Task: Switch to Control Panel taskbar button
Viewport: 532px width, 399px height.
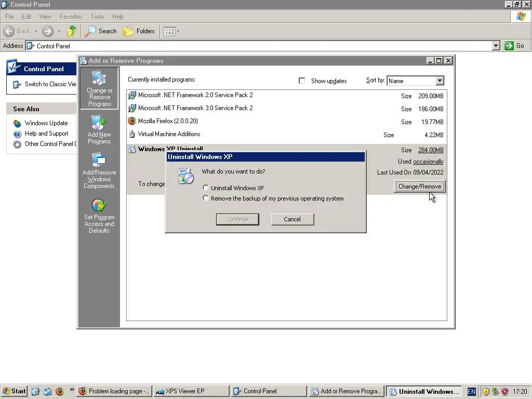Action: (x=269, y=391)
